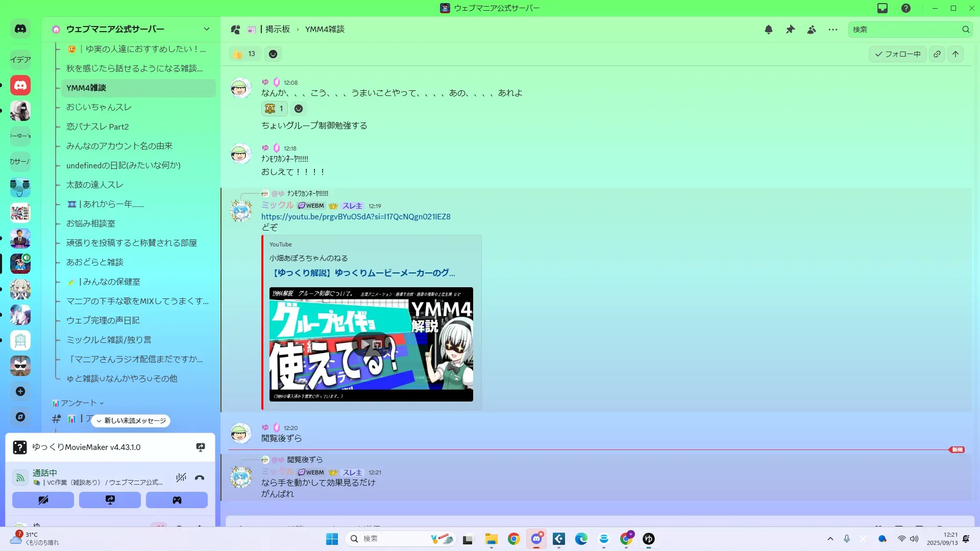980x551 pixels.
Task: Open the youtu.be video link
Action: pyautogui.click(x=356, y=217)
